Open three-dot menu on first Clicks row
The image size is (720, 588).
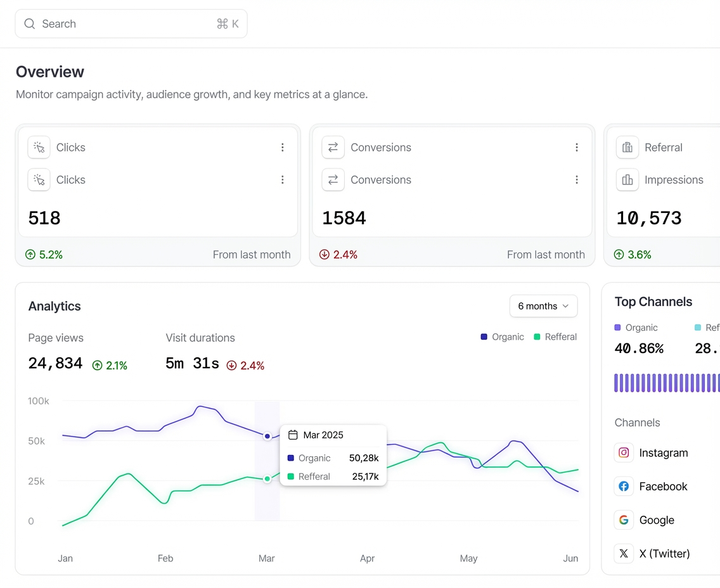283,148
